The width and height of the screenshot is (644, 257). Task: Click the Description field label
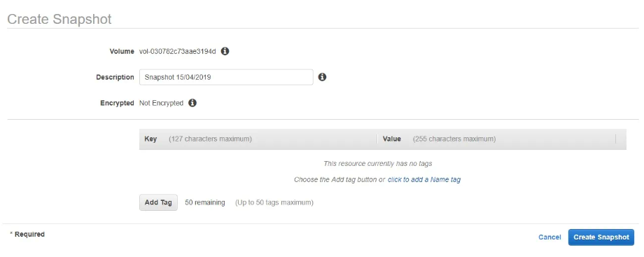coord(115,77)
